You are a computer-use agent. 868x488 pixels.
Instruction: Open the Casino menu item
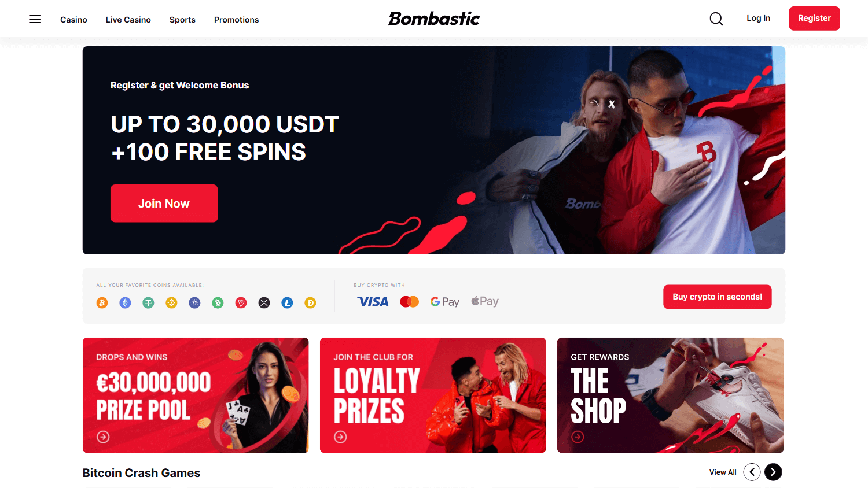click(x=73, y=20)
